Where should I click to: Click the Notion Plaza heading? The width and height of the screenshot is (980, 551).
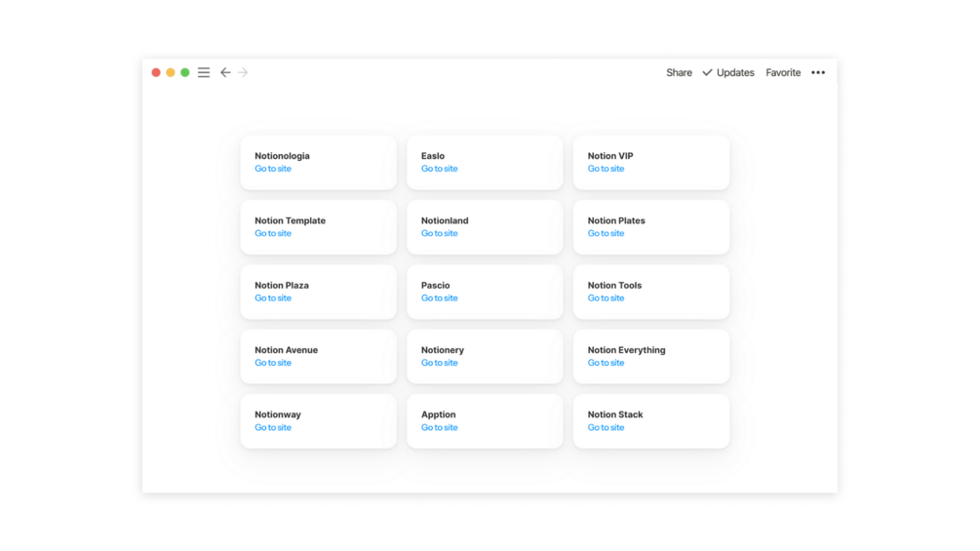(281, 286)
